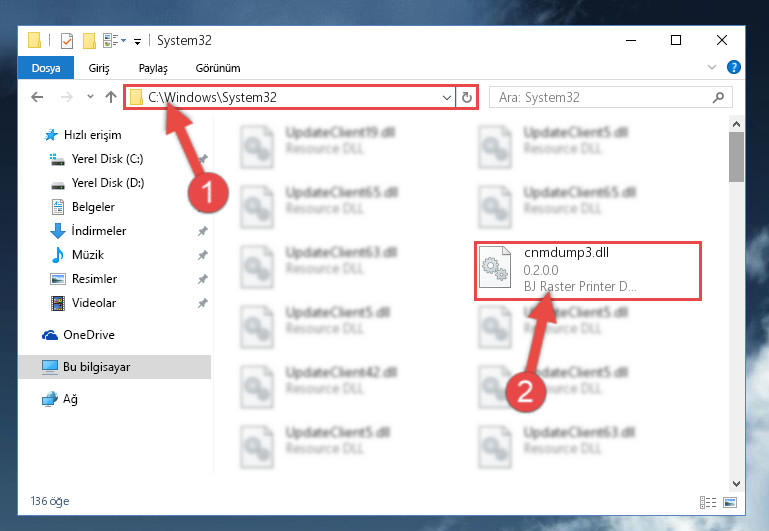Click the New folder quick access icon
This screenshot has width=769, height=531.
point(89,41)
